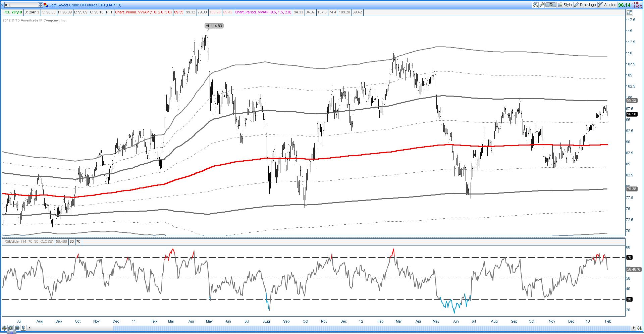Select the D daily timeframe button
The height and width of the screenshot is (334, 644).
coord(551,5)
